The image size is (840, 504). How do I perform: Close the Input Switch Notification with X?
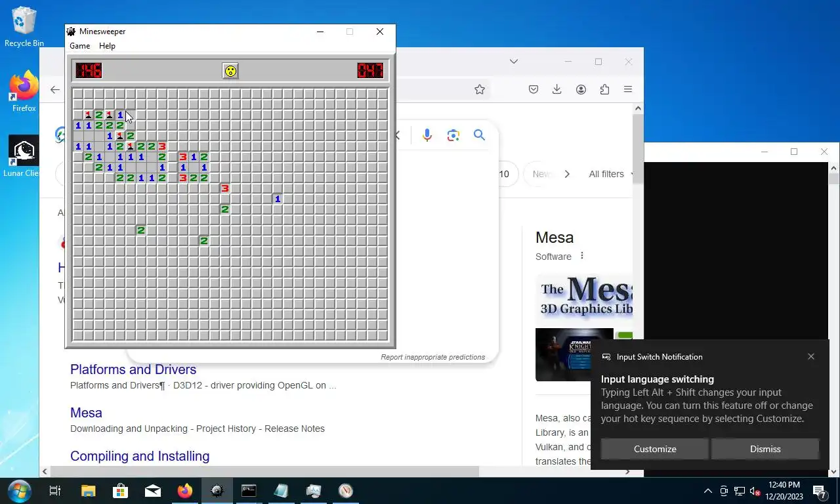point(811,357)
